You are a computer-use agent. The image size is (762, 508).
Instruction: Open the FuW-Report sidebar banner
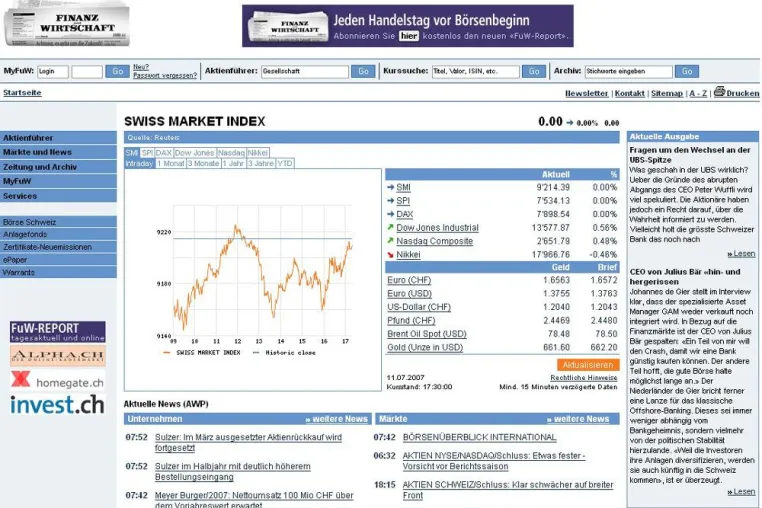tap(58, 332)
